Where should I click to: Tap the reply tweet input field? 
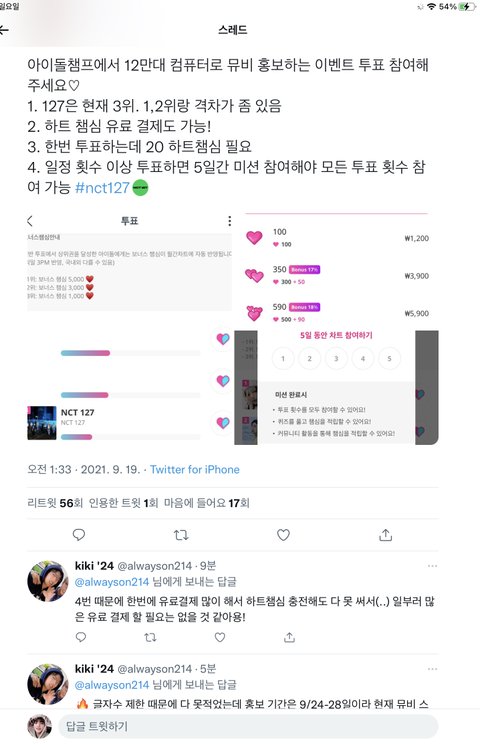pos(248,726)
